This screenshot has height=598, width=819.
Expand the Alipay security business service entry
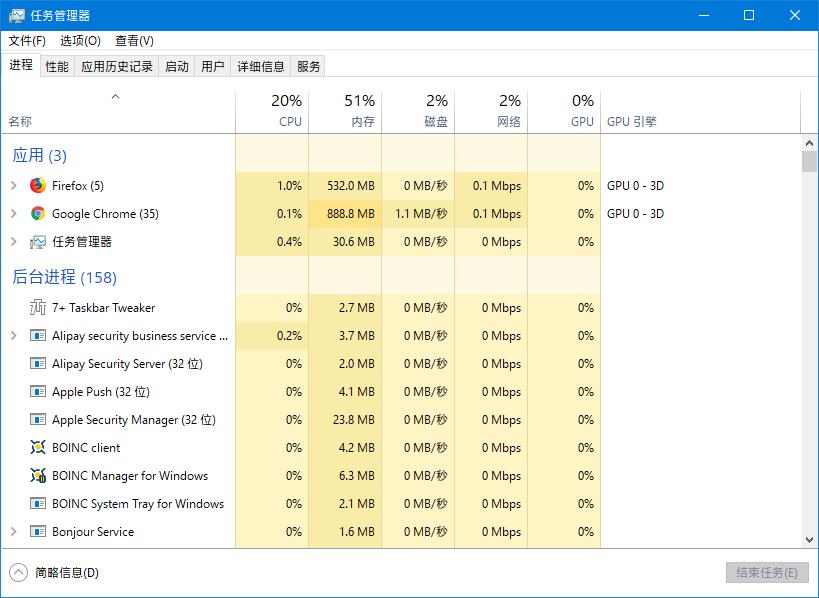(x=13, y=335)
